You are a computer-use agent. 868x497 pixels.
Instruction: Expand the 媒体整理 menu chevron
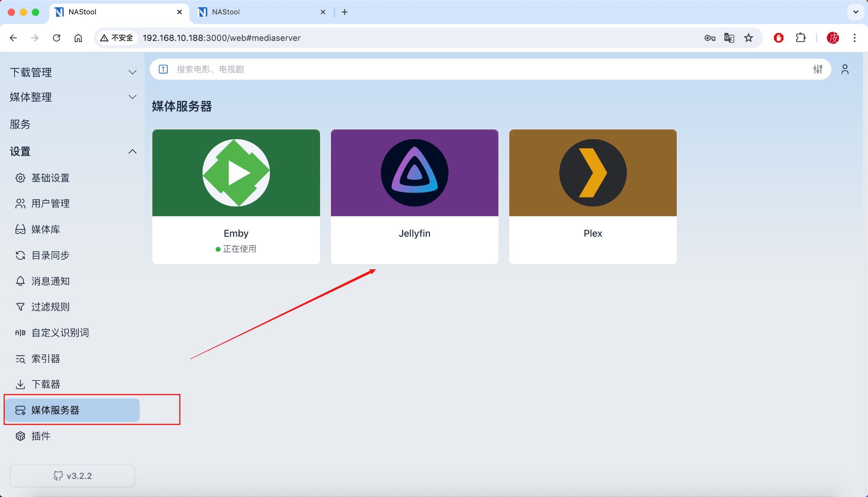[132, 97]
